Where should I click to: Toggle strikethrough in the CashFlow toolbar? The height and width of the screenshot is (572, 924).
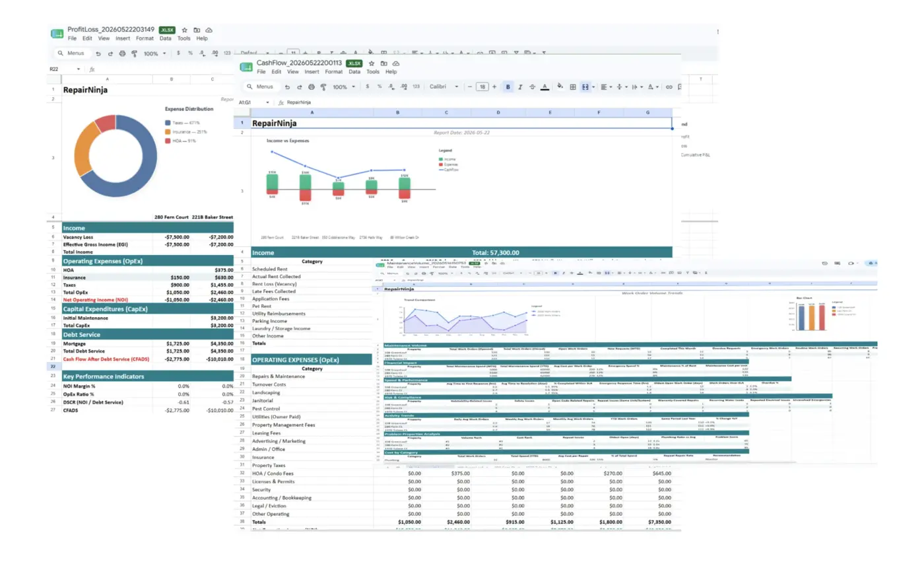pyautogui.click(x=532, y=87)
